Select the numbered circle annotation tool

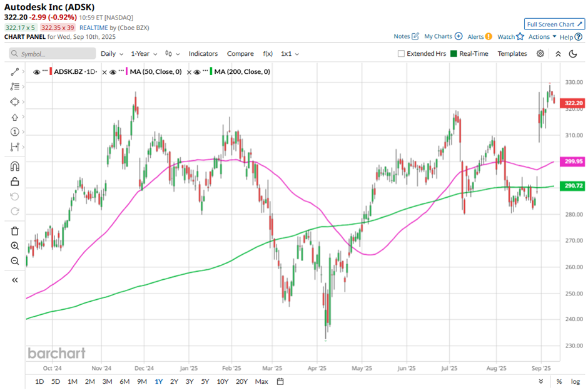point(14,131)
